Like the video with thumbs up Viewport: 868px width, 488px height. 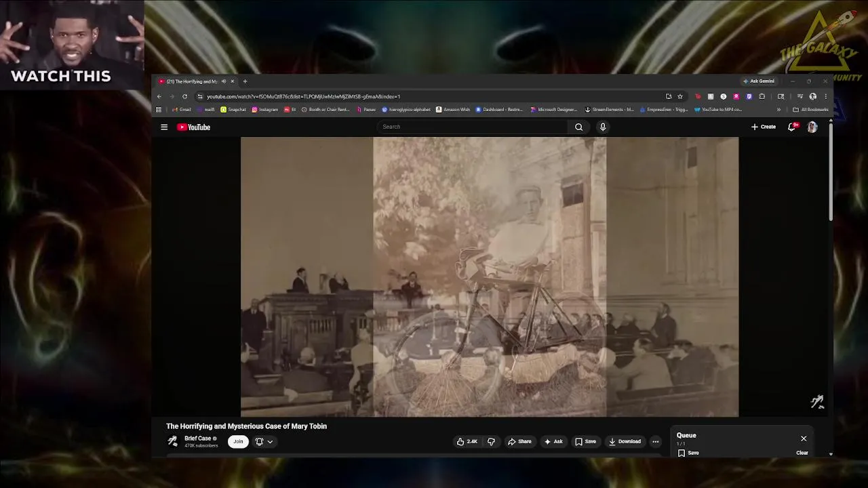pos(467,441)
